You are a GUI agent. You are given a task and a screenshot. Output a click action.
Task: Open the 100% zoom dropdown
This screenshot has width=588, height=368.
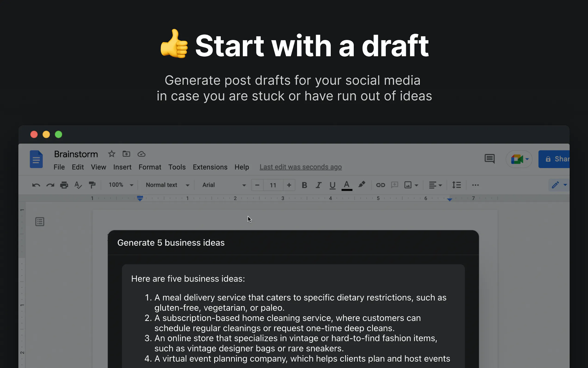(x=121, y=185)
